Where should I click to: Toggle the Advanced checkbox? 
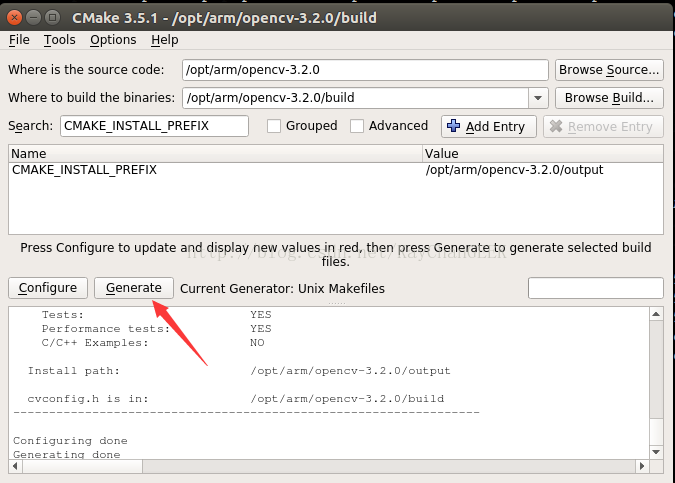tap(357, 126)
